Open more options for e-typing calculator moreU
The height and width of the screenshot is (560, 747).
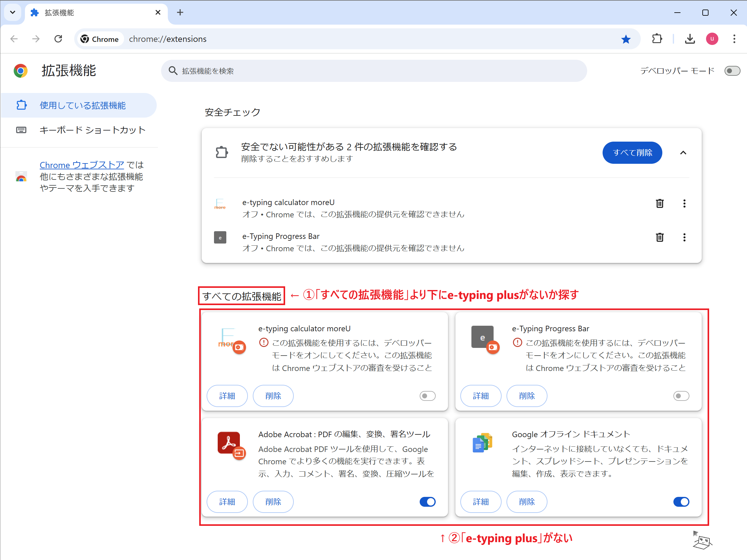[x=684, y=203]
